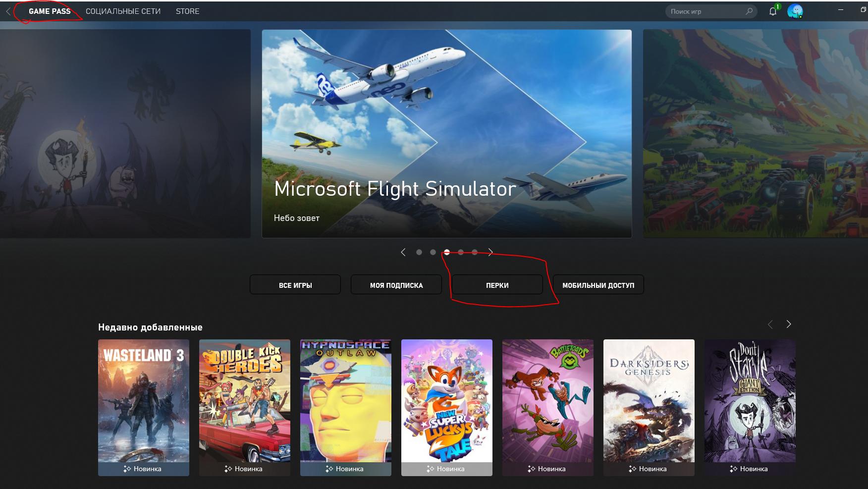Click the Недавно добавленные heading
The width and height of the screenshot is (868, 489).
150,327
